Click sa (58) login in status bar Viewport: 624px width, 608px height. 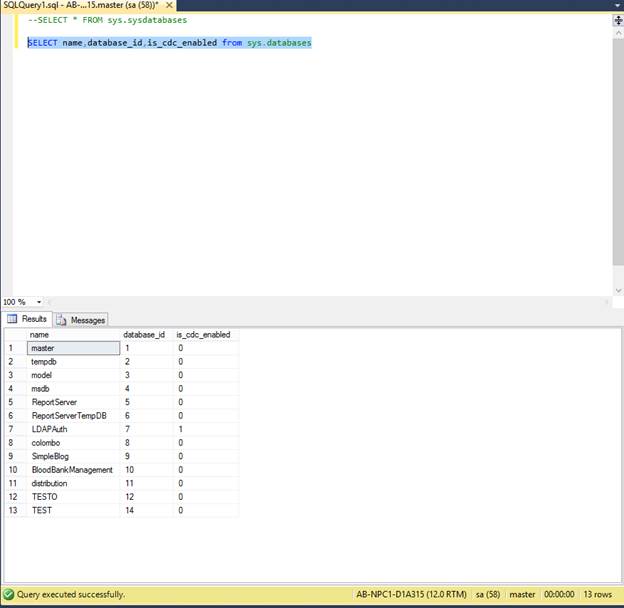(x=488, y=594)
